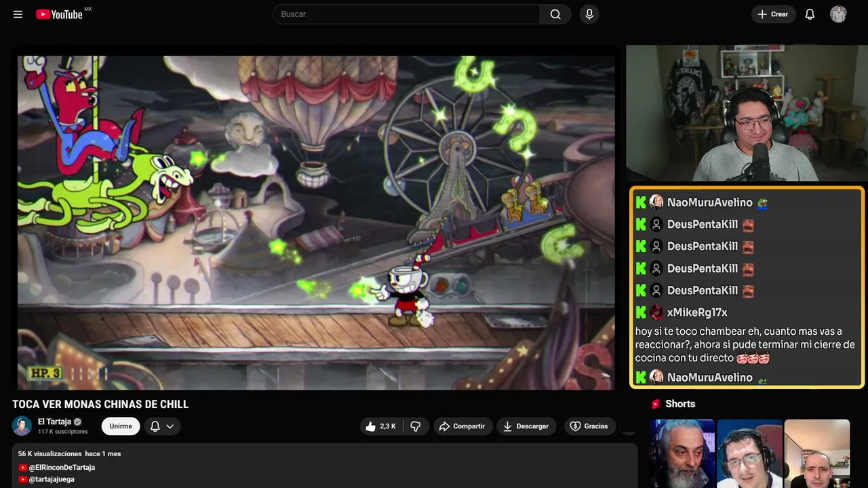Click the green Kick icon beside xMikeRg17x

pyautogui.click(x=641, y=312)
